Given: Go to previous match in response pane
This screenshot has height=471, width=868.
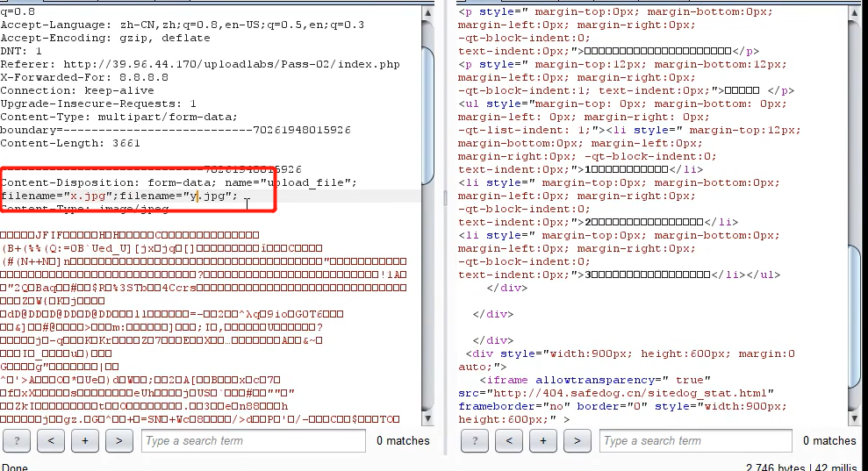Looking at the screenshot, I should (x=509, y=440).
